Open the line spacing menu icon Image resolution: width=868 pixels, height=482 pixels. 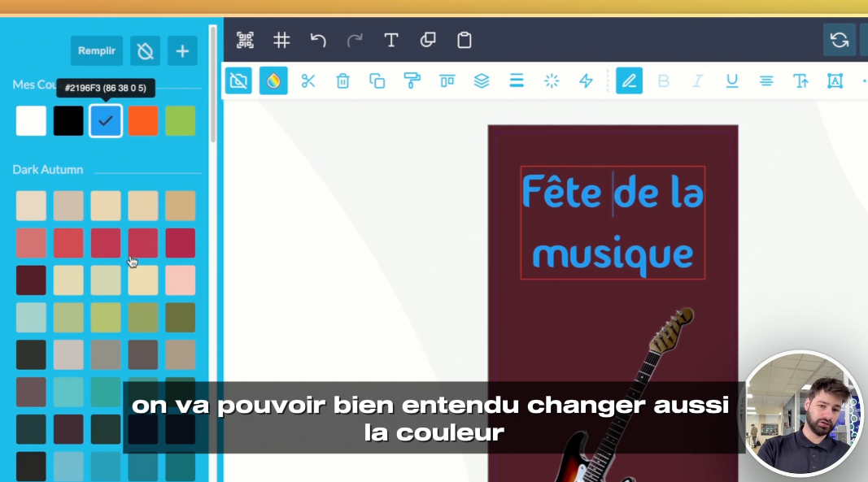tap(517, 80)
